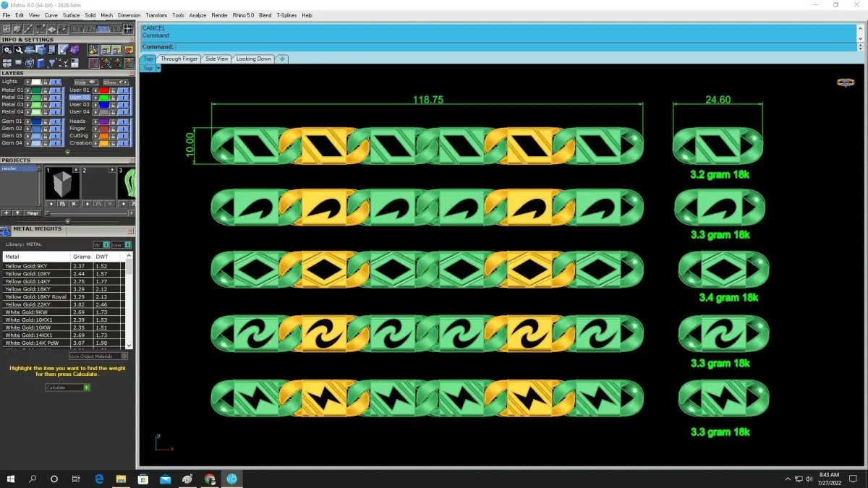Screen dimensions: 868x488
Task: Switch to Through Finger viewport tab
Action: coord(179,59)
